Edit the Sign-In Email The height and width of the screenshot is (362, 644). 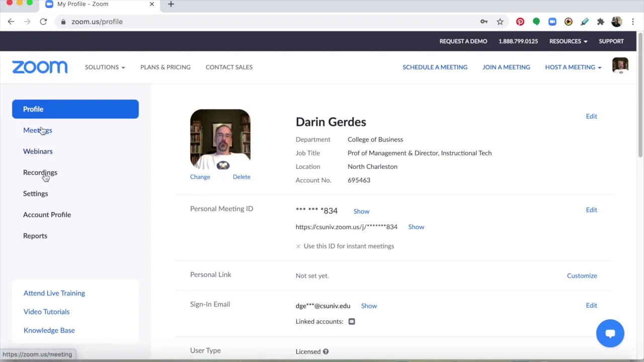coord(592,305)
